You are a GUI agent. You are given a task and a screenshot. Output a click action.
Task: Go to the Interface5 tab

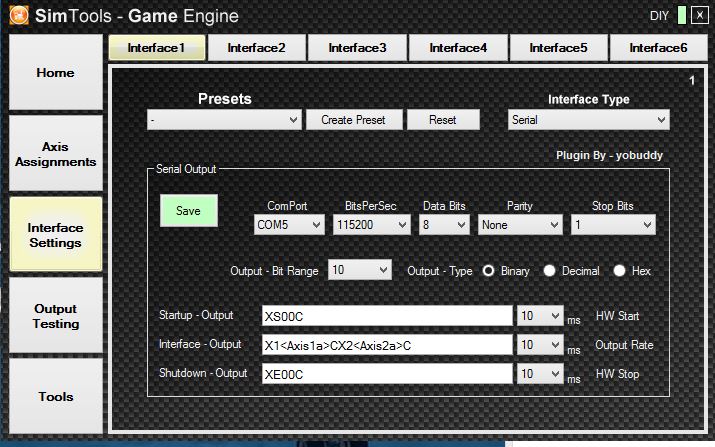pyautogui.click(x=559, y=48)
